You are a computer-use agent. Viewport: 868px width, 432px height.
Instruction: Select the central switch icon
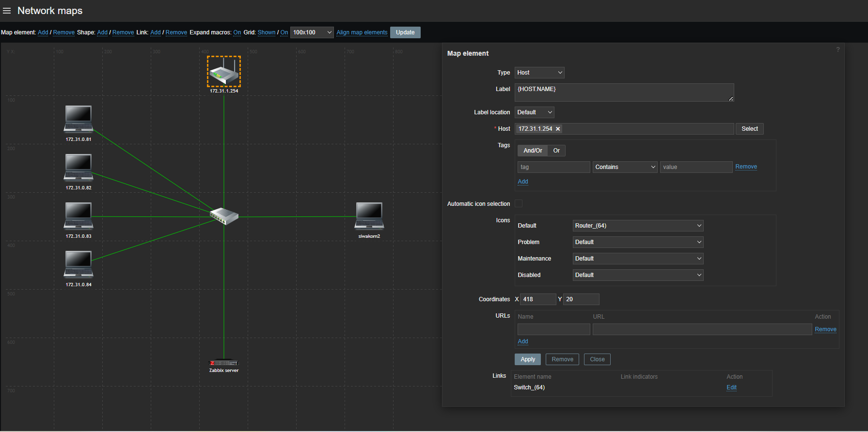(224, 216)
